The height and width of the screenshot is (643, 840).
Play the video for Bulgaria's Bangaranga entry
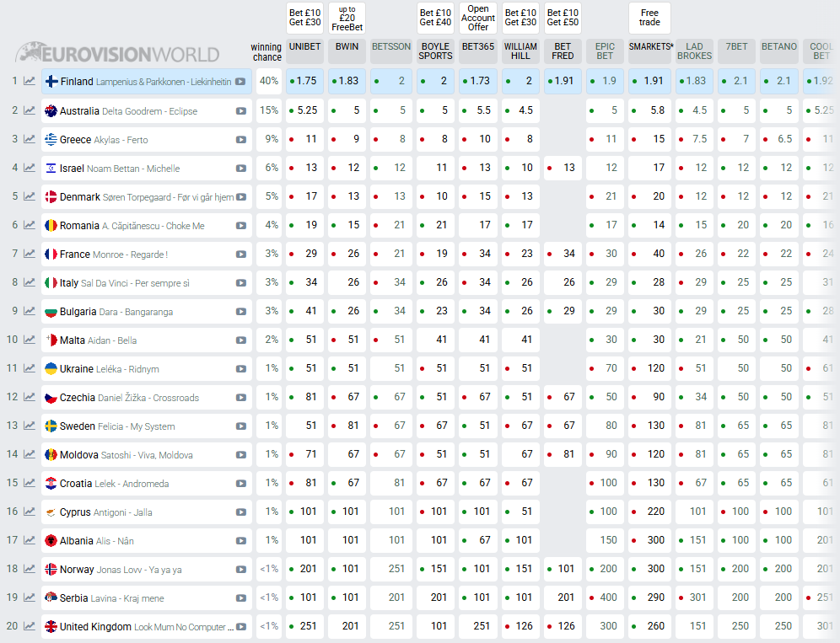(x=241, y=312)
